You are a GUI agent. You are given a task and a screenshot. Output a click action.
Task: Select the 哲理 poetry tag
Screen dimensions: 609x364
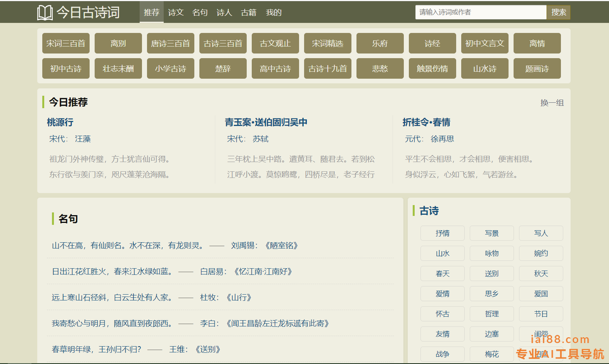click(x=492, y=314)
